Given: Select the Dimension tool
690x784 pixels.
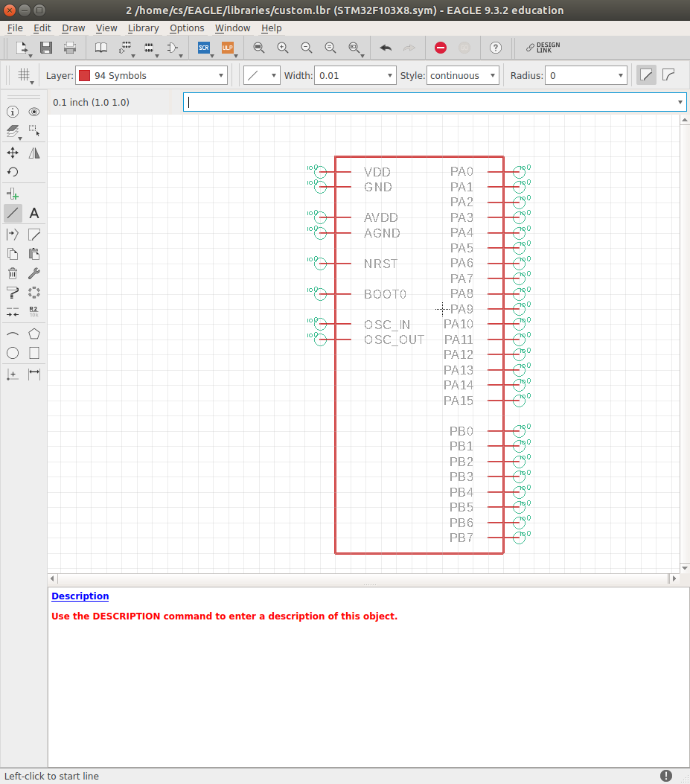Looking at the screenshot, I should (x=34, y=374).
